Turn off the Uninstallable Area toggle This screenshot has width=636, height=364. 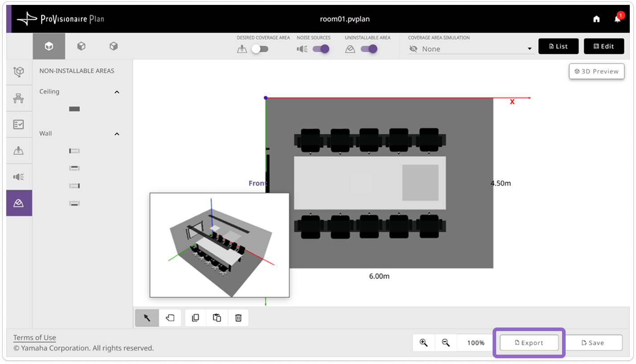369,49
